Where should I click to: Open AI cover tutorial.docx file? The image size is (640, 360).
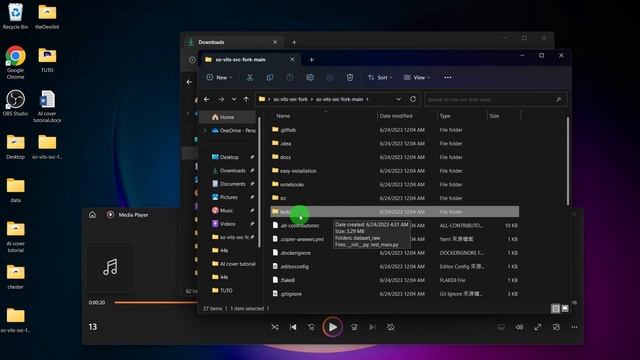coord(47,106)
